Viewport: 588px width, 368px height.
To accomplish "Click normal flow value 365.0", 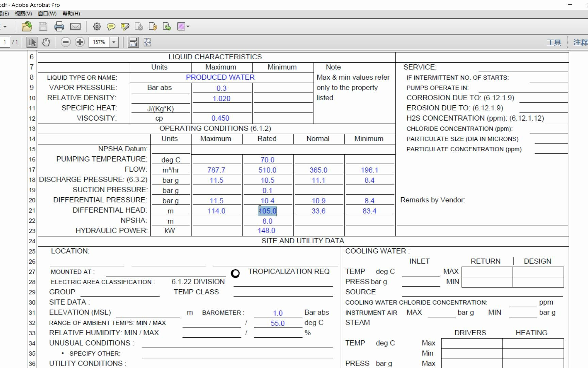I will 318,170.
